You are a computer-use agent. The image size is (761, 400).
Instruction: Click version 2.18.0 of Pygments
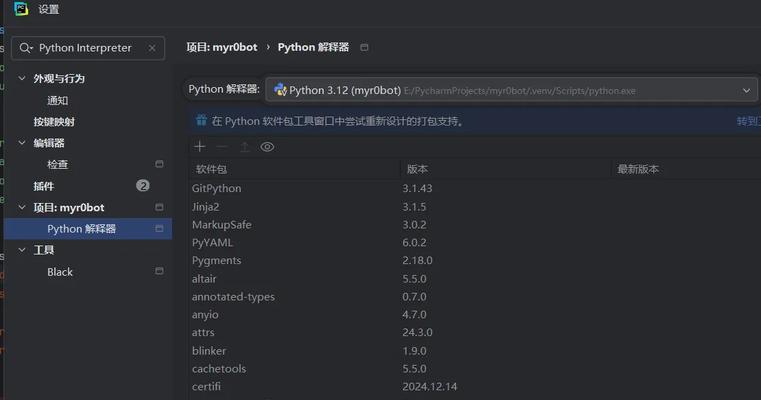(x=417, y=261)
